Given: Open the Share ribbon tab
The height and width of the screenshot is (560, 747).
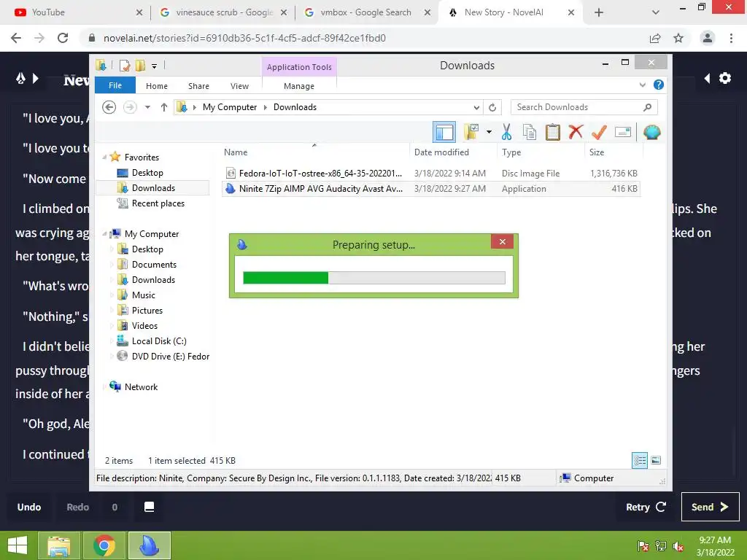Looking at the screenshot, I should click(198, 86).
